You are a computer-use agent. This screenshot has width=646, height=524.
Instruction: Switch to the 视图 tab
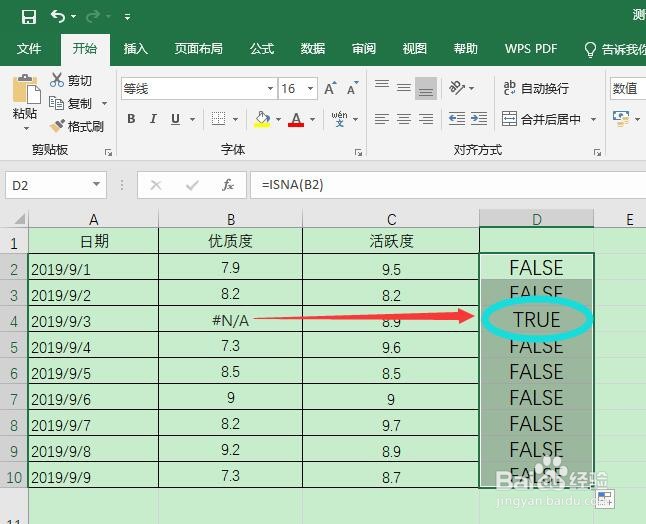click(x=414, y=49)
